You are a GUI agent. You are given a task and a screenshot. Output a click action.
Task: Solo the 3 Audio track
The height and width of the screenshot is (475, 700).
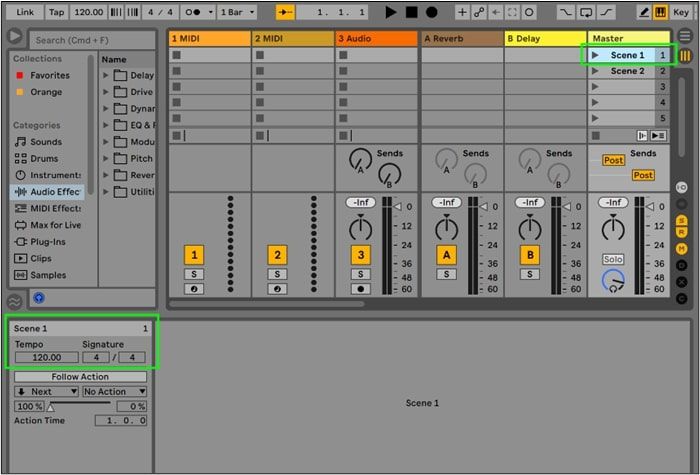coord(361,274)
